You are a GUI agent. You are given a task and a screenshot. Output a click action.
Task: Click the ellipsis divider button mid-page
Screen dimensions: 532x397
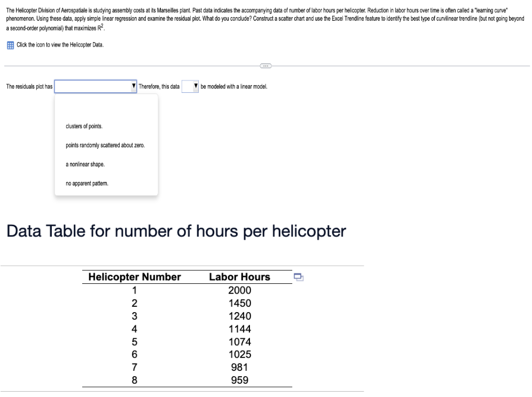pos(267,65)
